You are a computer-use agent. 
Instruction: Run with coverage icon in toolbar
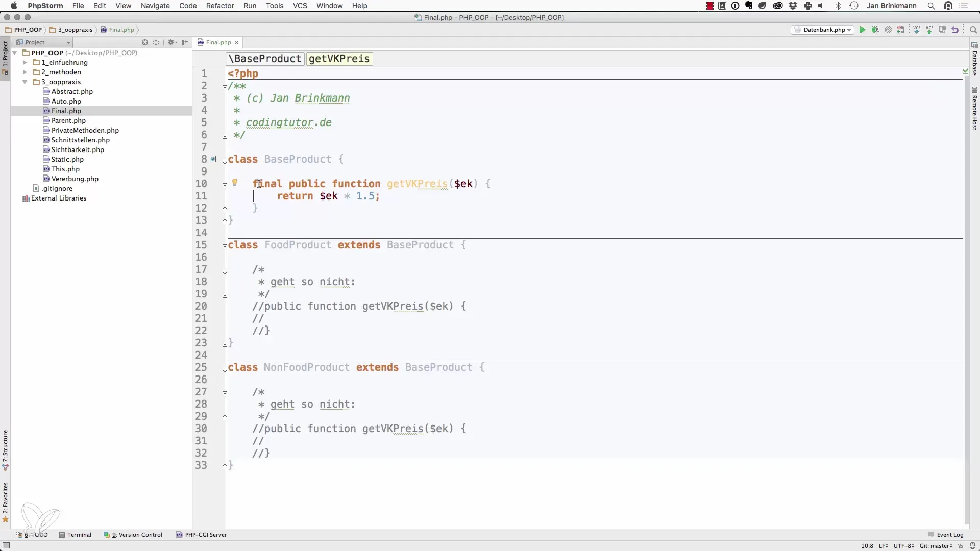pos(888,30)
